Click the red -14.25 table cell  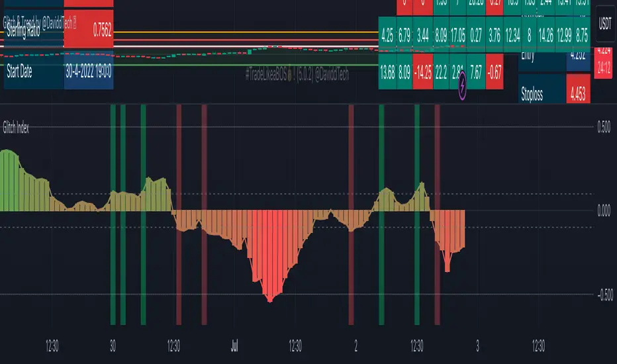tap(423, 72)
